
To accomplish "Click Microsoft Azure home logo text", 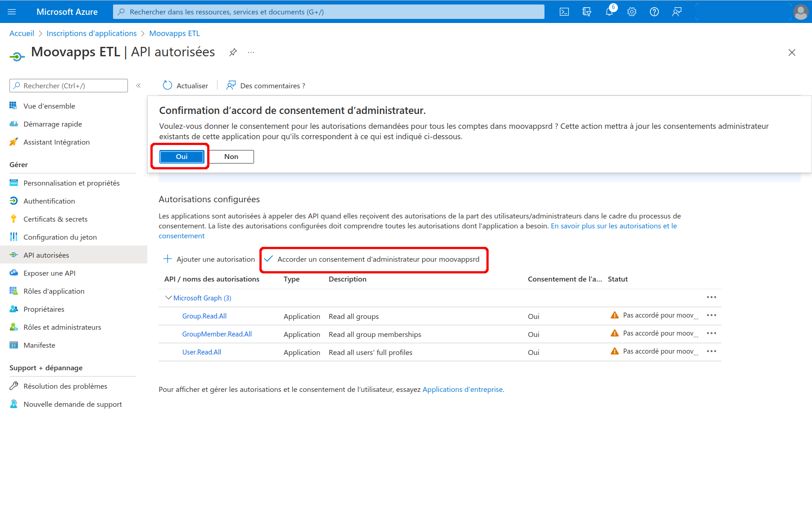I will pos(67,12).
